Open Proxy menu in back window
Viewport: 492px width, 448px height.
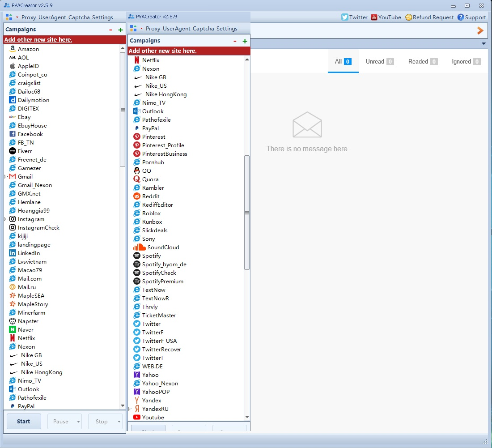tap(29, 17)
